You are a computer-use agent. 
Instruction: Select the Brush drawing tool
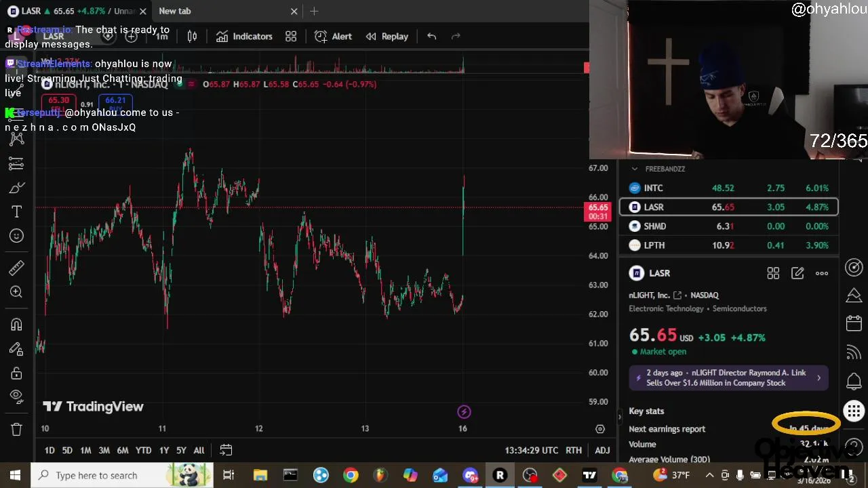click(16, 188)
